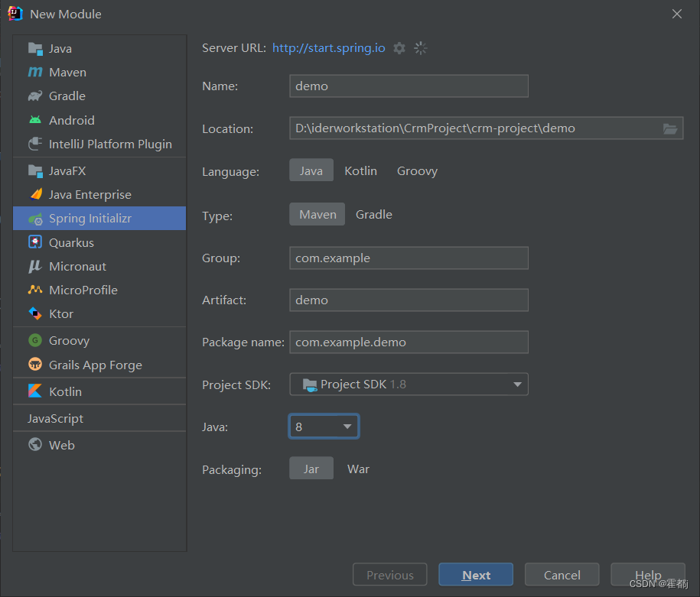The width and height of the screenshot is (700, 597).
Task: Select Groovy as the language
Action: coord(418,171)
